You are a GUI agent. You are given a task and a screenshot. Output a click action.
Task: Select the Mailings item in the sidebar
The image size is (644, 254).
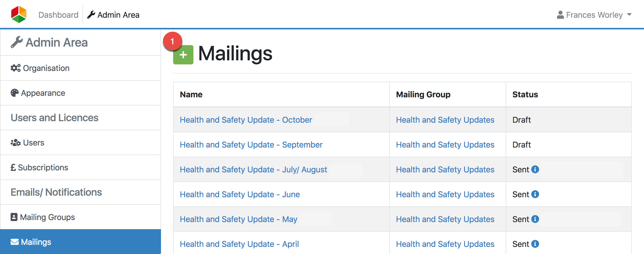[x=37, y=242]
